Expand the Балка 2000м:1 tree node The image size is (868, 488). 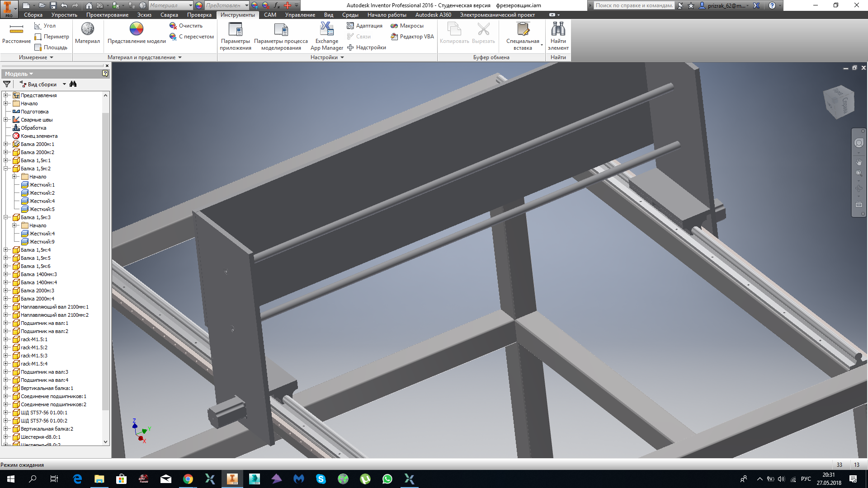[x=6, y=144]
